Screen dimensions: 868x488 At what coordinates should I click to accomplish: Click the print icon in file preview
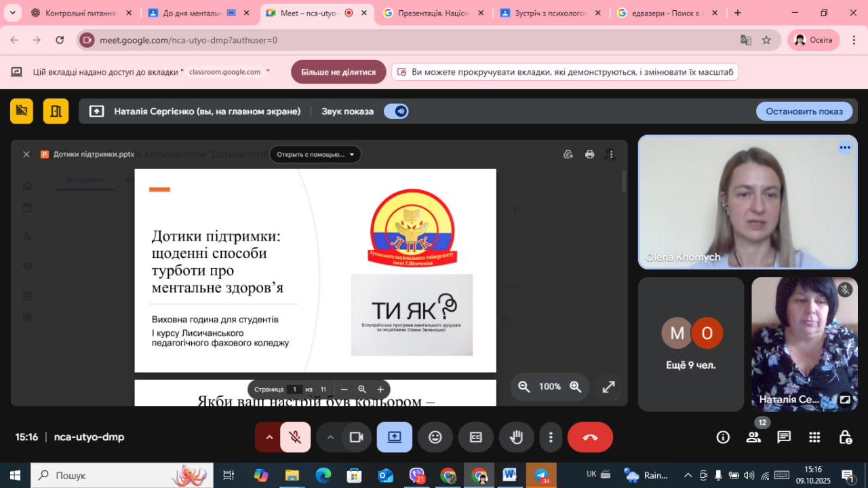pos(589,154)
